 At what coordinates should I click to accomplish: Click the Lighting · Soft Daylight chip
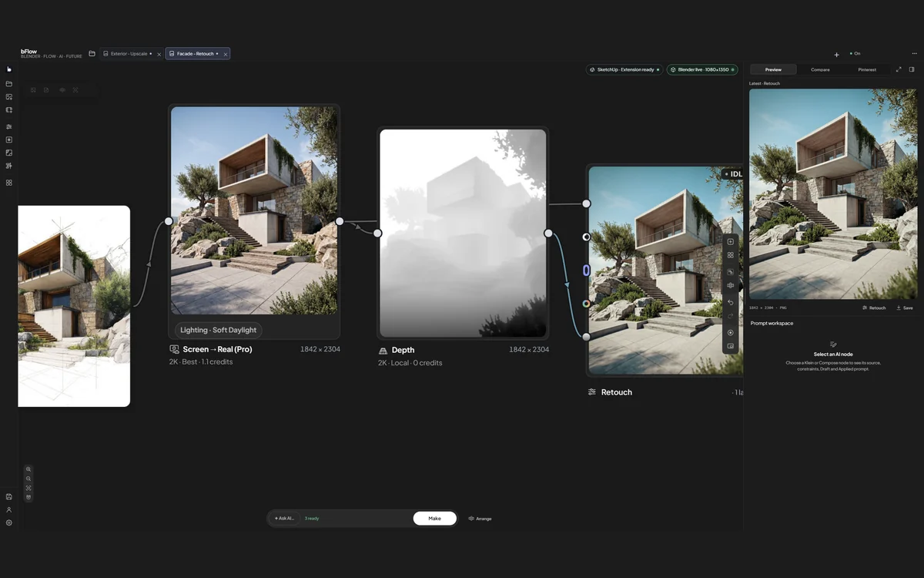(x=219, y=330)
